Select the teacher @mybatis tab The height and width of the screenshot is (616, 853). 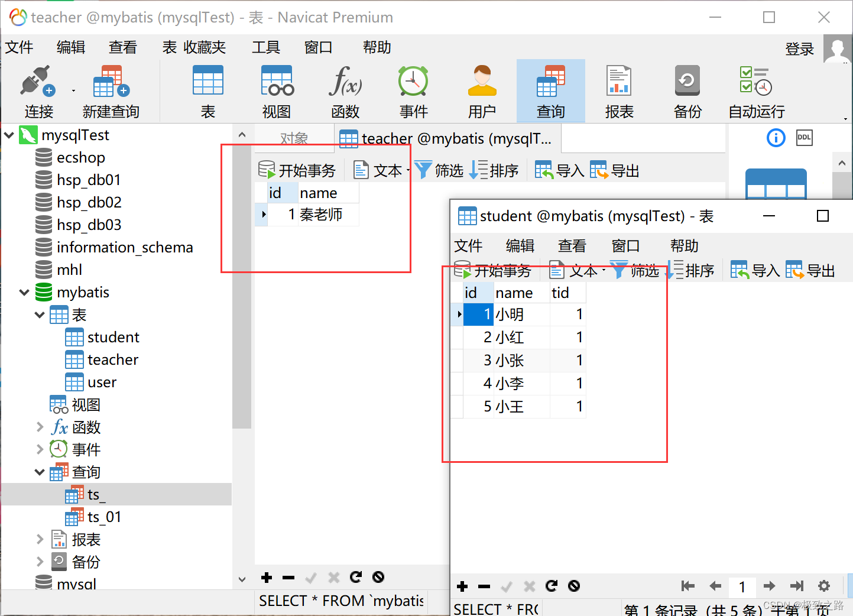(447, 139)
